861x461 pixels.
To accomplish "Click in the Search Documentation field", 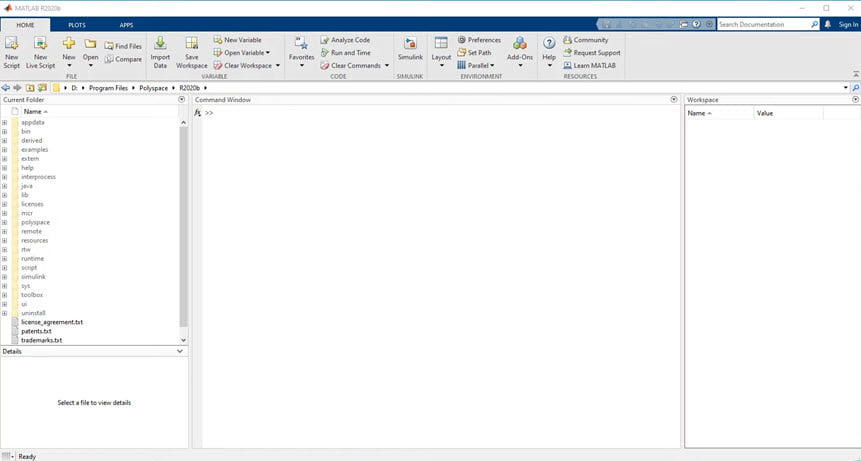I will [764, 24].
